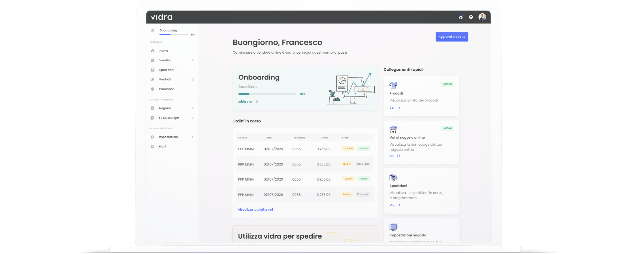Screen dimensions: 644x254
Task: Click Visualizza tutti gli ordini link
Action: 255,210
